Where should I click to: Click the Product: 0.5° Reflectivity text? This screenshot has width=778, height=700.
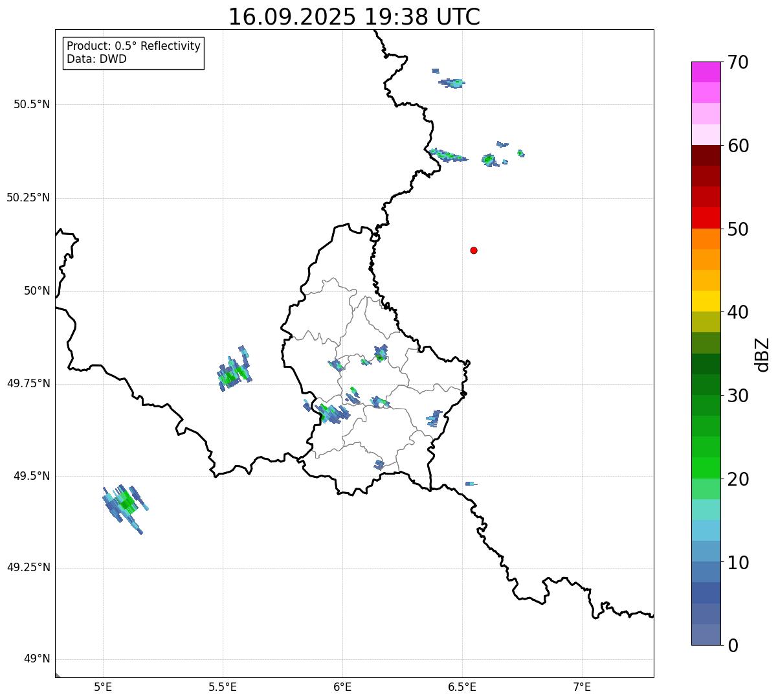pos(133,46)
